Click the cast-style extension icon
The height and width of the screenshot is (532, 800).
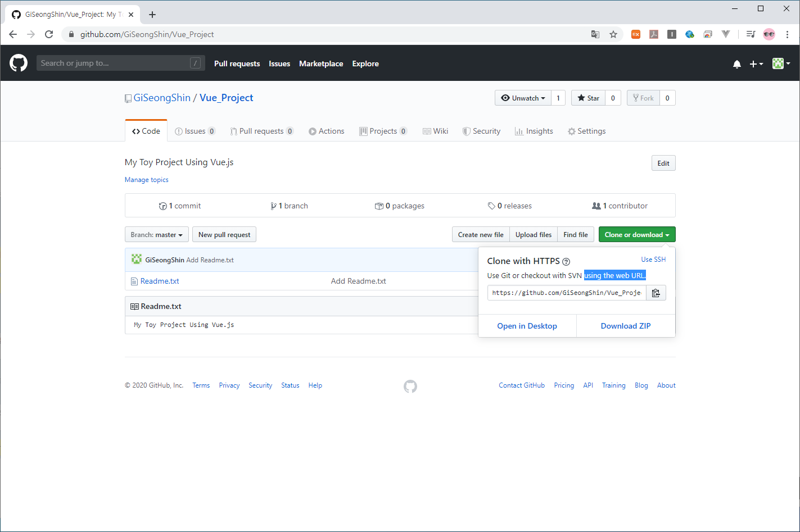click(708, 34)
